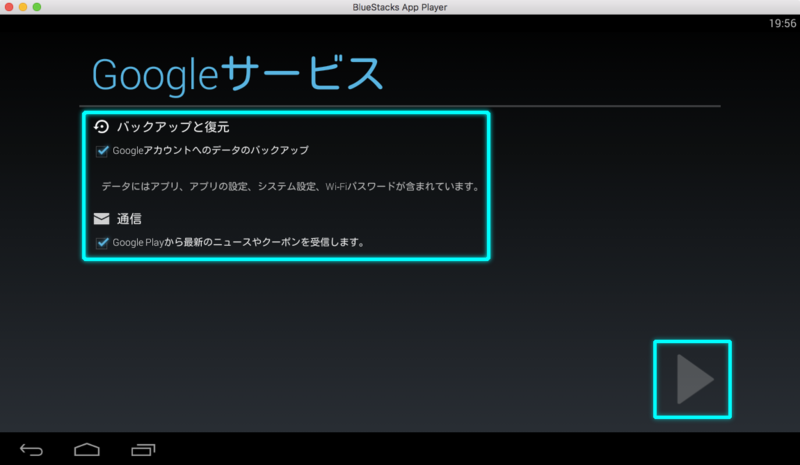The height and width of the screenshot is (465, 800).
Task: Tap the Android back navigation icon
Action: (31, 450)
